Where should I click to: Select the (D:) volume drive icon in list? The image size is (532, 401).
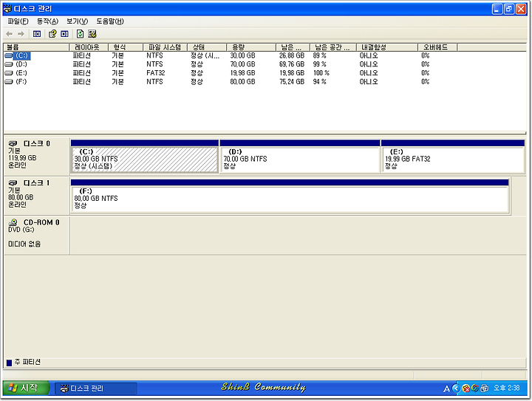[9, 64]
